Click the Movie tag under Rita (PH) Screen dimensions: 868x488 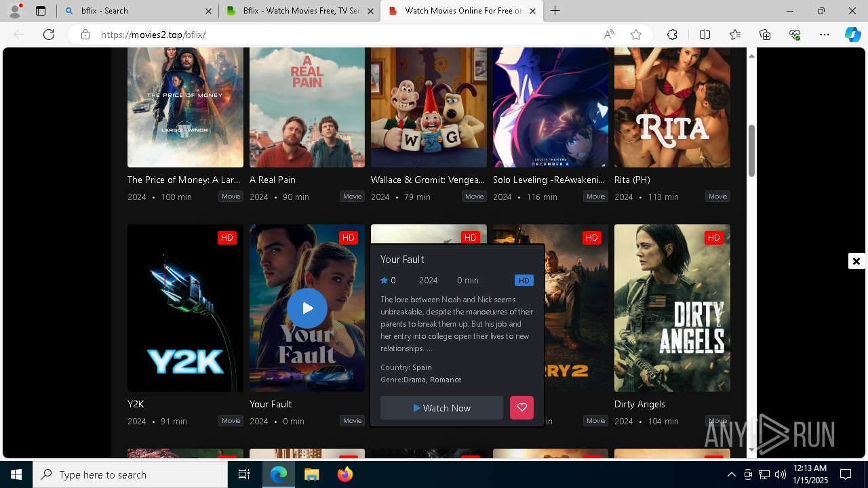(717, 197)
